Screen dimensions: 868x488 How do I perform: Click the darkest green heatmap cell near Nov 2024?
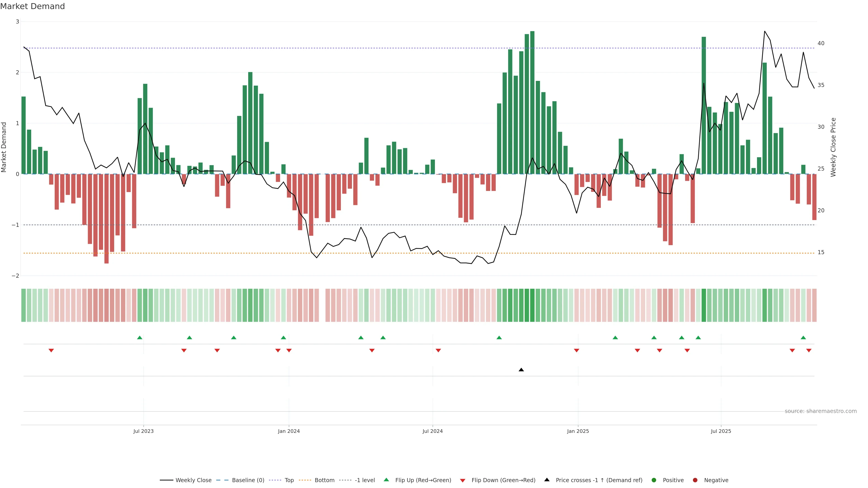click(532, 305)
